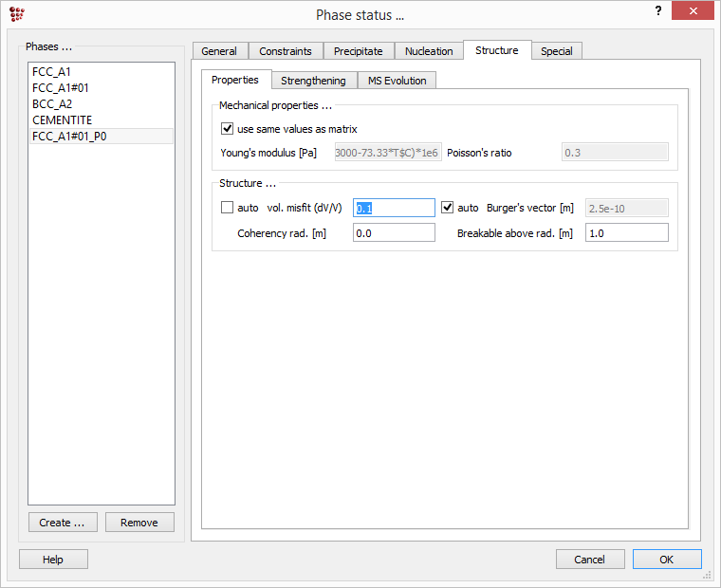Enable auto vol. misfit checkbox

tap(227, 208)
